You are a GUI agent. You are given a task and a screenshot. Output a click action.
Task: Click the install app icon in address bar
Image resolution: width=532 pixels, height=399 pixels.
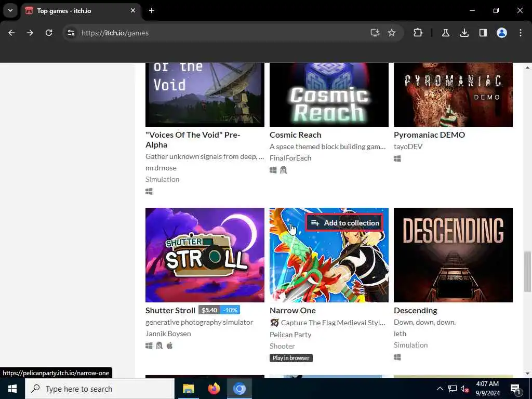pos(375,33)
